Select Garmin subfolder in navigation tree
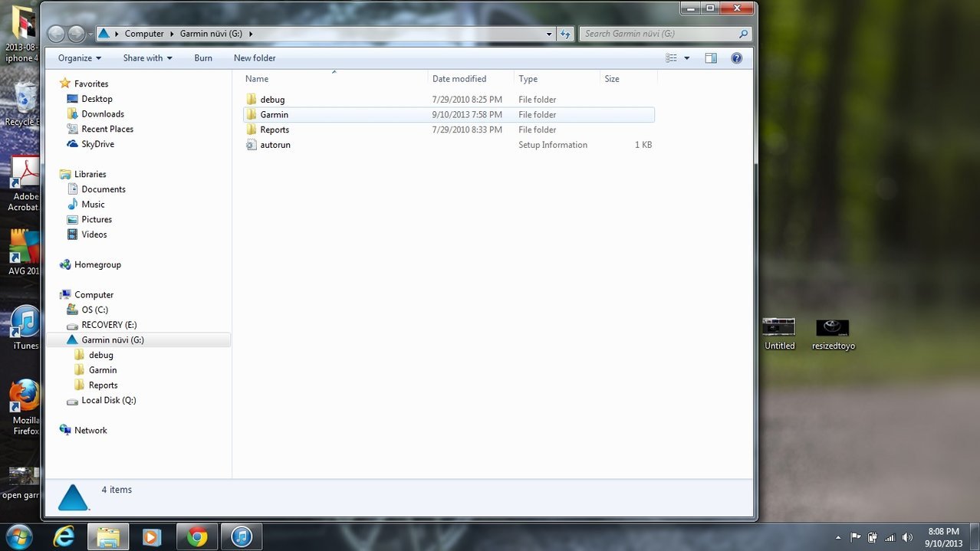 click(x=103, y=370)
